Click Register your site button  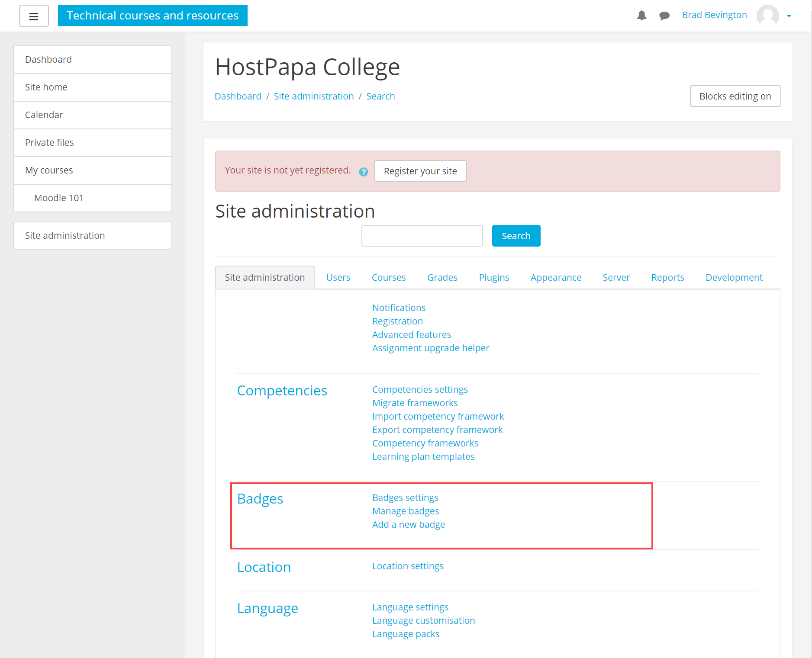click(420, 171)
